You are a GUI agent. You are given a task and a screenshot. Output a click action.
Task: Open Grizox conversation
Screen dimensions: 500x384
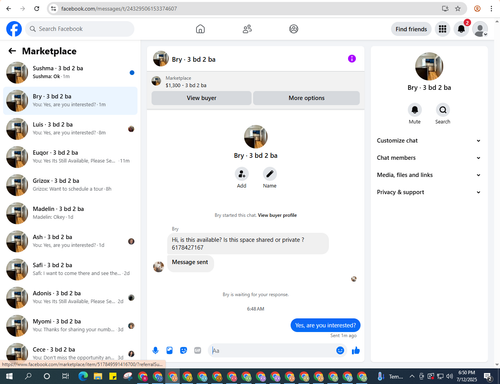coord(70,185)
